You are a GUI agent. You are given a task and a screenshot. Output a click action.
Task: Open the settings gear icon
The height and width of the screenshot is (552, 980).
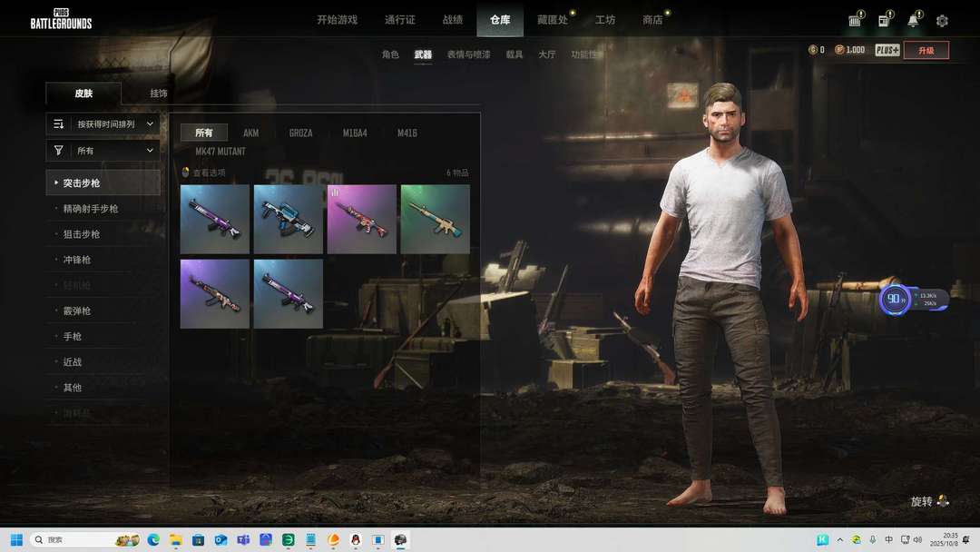tap(942, 20)
